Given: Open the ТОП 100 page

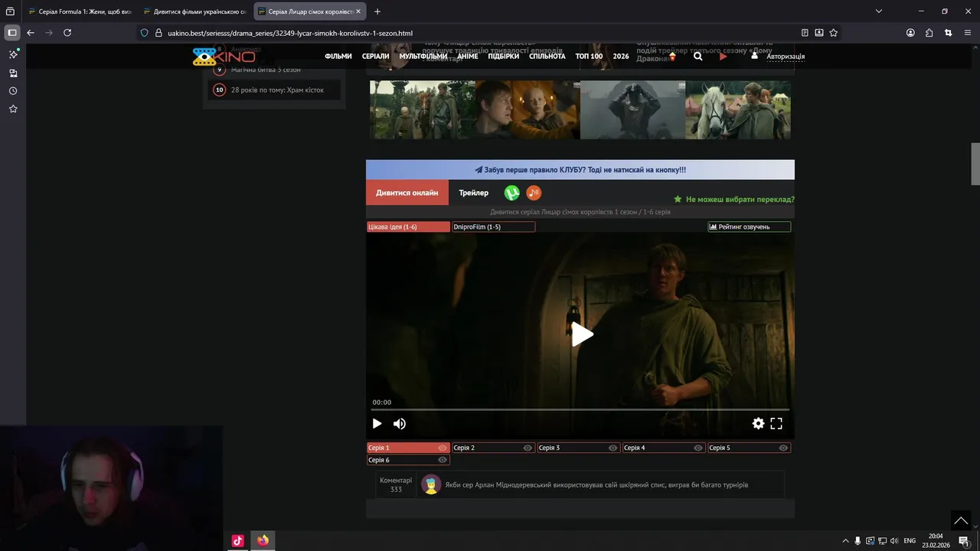Looking at the screenshot, I should pyautogui.click(x=590, y=56).
